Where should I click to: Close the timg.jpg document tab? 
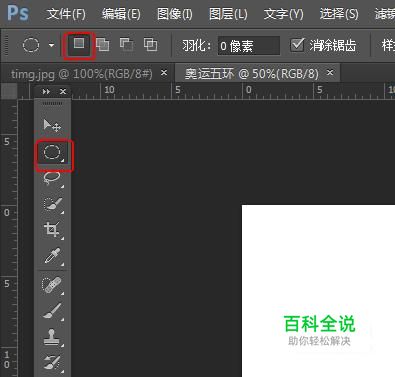tap(164, 72)
